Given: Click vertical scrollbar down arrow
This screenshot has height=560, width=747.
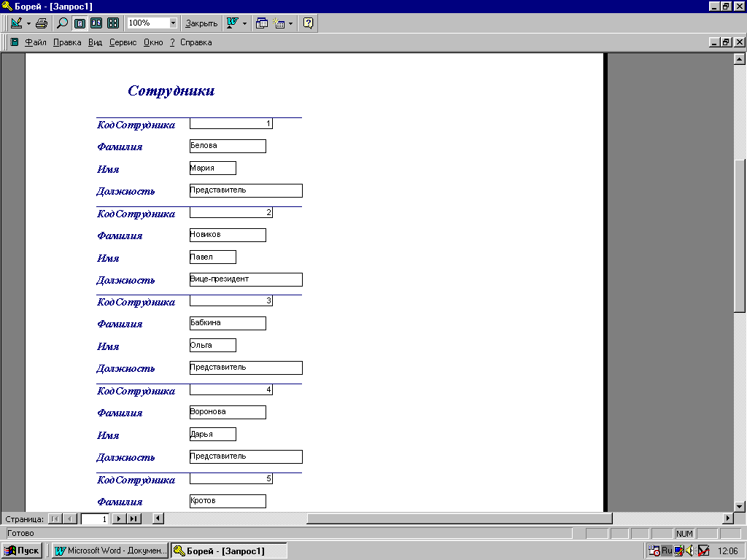Looking at the screenshot, I should coord(740,506).
